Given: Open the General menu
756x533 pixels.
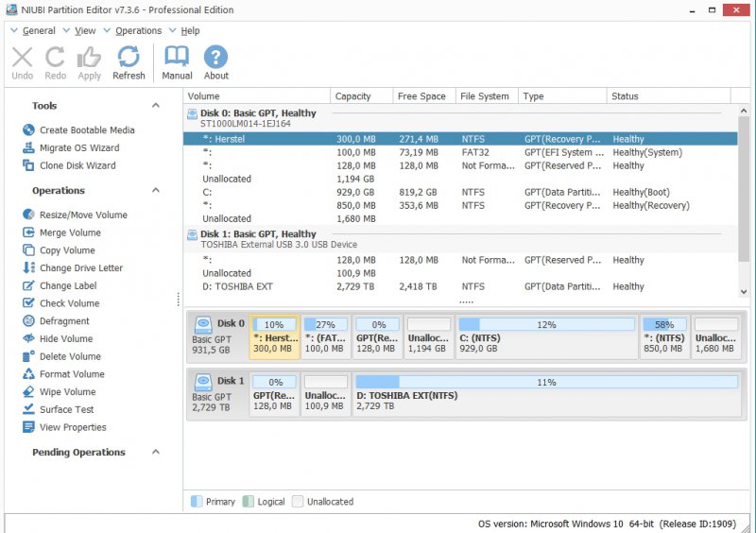Looking at the screenshot, I should click(39, 30).
